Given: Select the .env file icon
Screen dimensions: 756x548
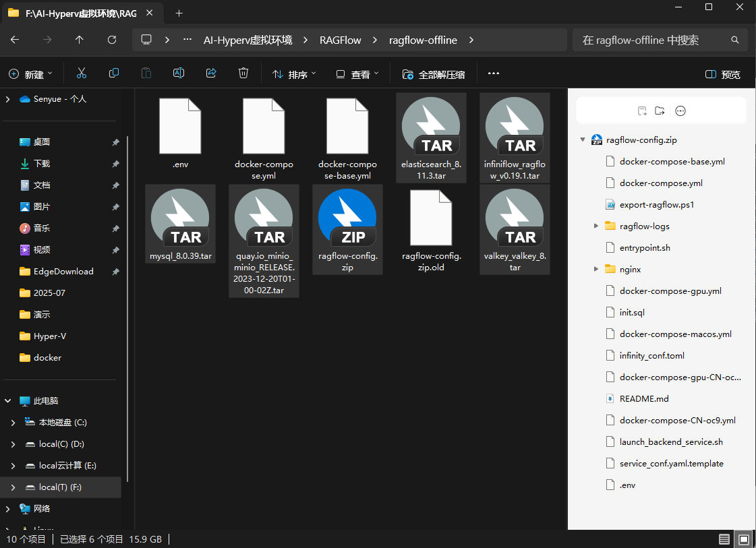Looking at the screenshot, I should tap(180, 126).
